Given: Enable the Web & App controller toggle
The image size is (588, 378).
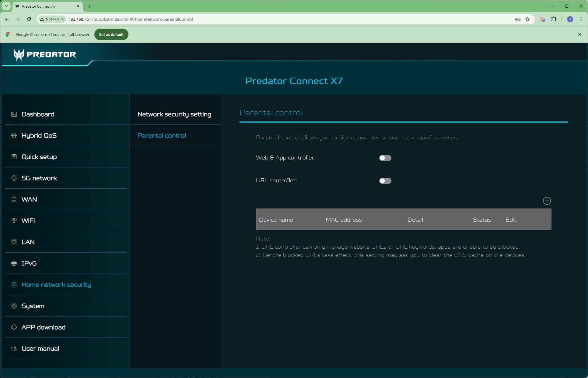Looking at the screenshot, I should [x=385, y=158].
